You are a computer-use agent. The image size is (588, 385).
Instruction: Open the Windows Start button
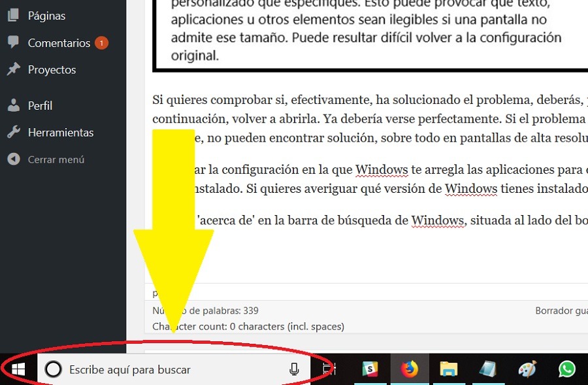coord(18,369)
